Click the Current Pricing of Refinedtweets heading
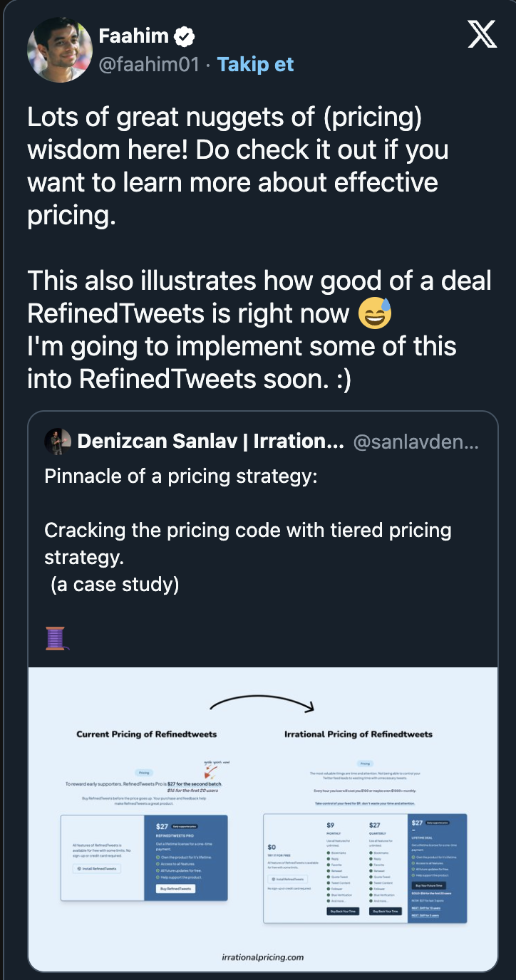This screenshot has width=516, height=980. [147, 734]
